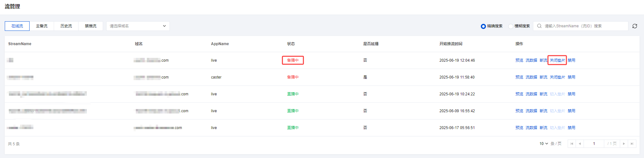Image resolution: width=644 pixels, height=158 pixels.
Task: Click 流数据 in the 10:24:22 stream row
Action: [531, 94]
